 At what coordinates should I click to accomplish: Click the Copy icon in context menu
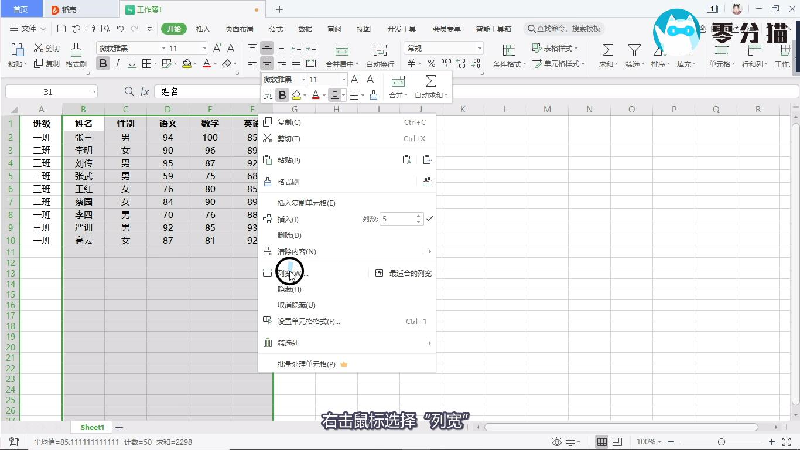[x=267, y=123]
